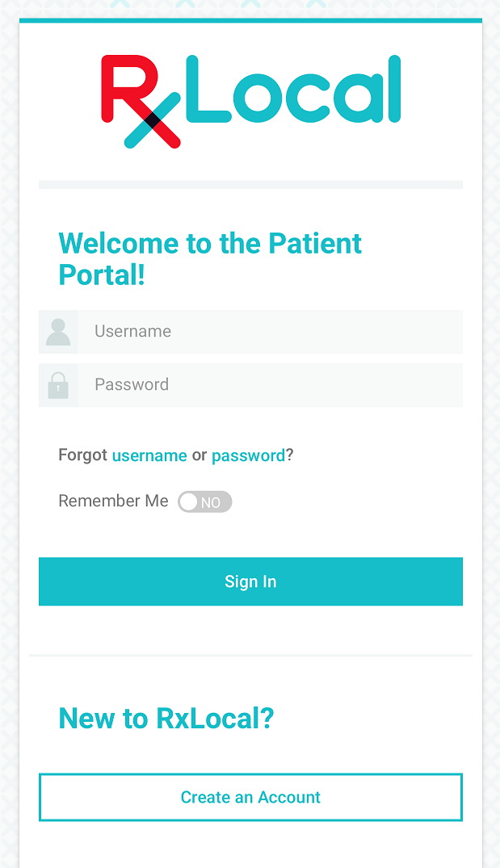This screenshot has height=868, width=500.
Task: Click the padlock icon beside Password
Action: (x=58, y=385)
